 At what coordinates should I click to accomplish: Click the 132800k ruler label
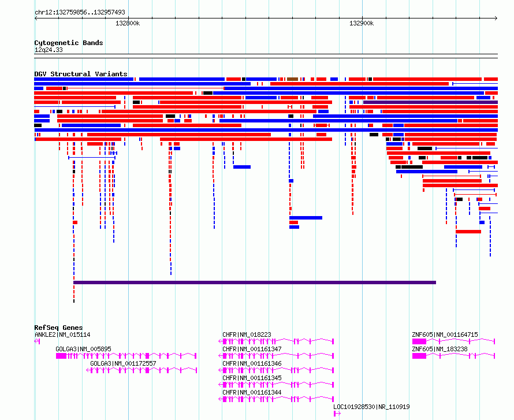[x=128, y=23]
